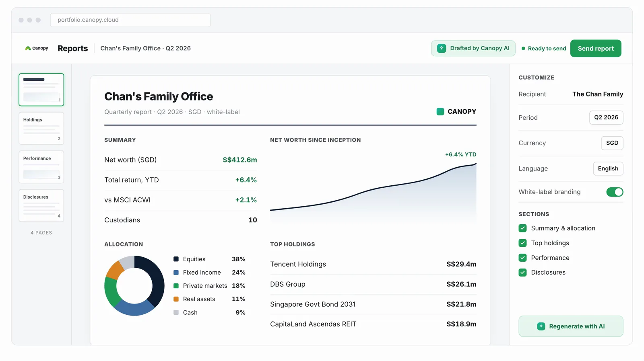Uncheck the Top holdings checkbox
This screenshot has height=361, width=644.
(522, 243)
